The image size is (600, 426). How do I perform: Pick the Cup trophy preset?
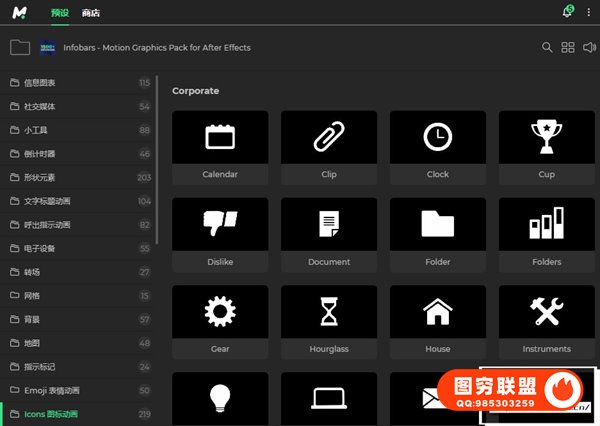tap(546, 137)
